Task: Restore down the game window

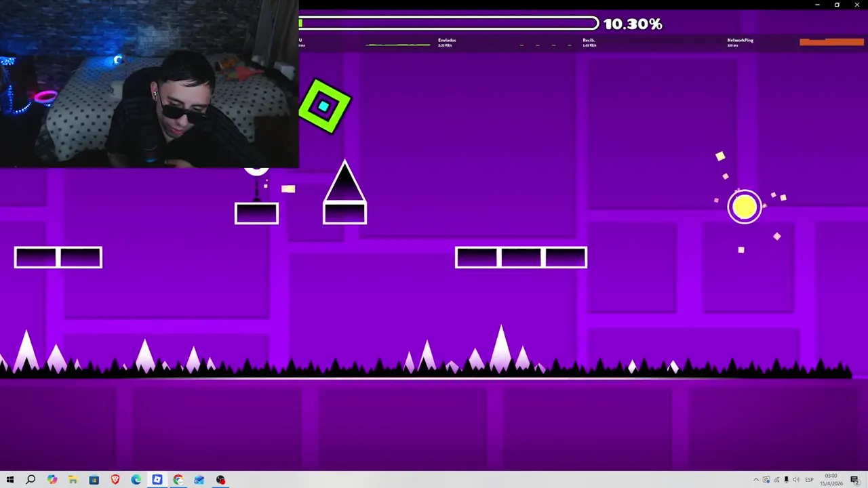Action: click(x=837, y=5)
